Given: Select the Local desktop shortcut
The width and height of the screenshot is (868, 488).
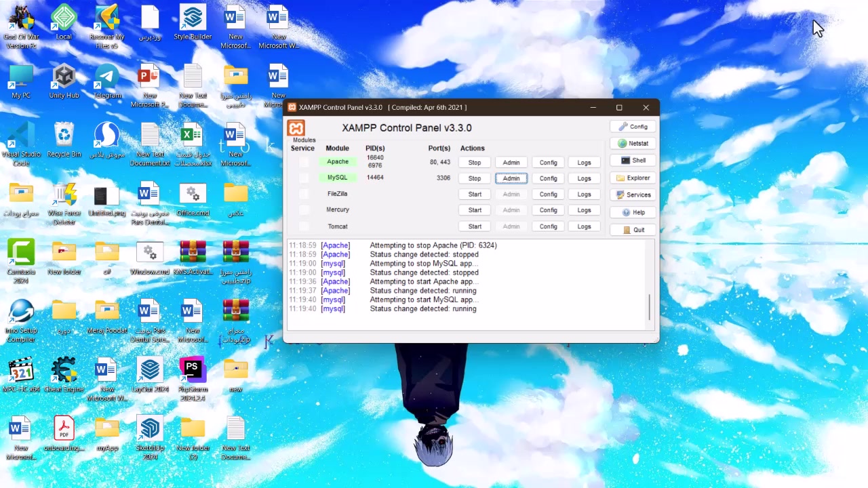Looking at the screenshot, I should [x=64, y=23].
